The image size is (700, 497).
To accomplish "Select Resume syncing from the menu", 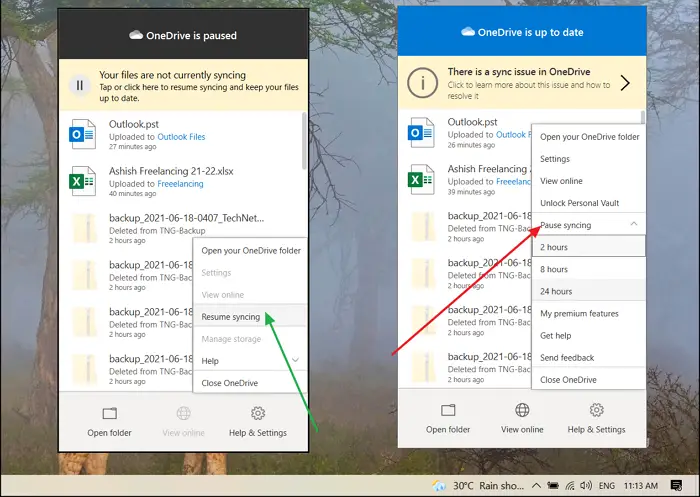I will [x=250, y=317].
